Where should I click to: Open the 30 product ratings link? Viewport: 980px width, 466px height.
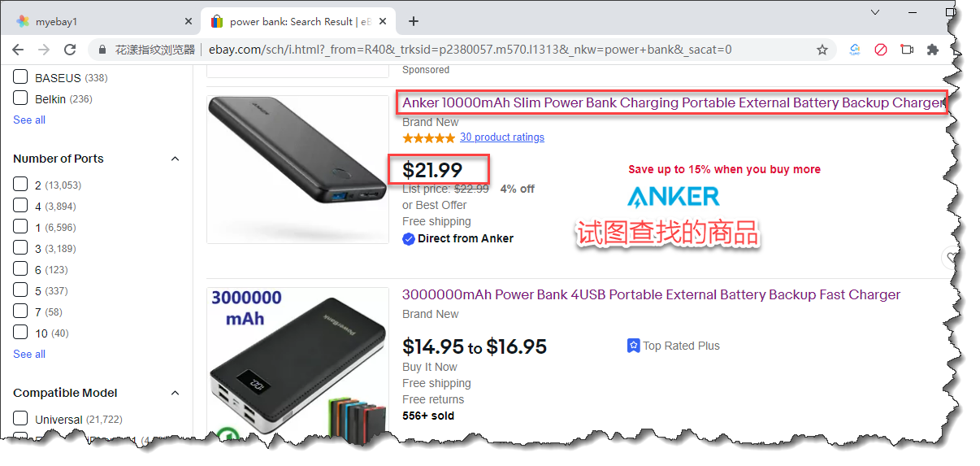501,137
